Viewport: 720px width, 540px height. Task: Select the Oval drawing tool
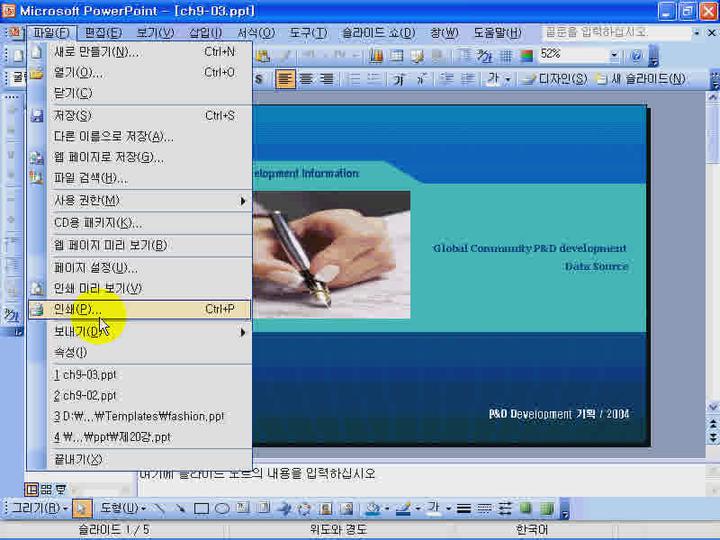pos(222,508)
